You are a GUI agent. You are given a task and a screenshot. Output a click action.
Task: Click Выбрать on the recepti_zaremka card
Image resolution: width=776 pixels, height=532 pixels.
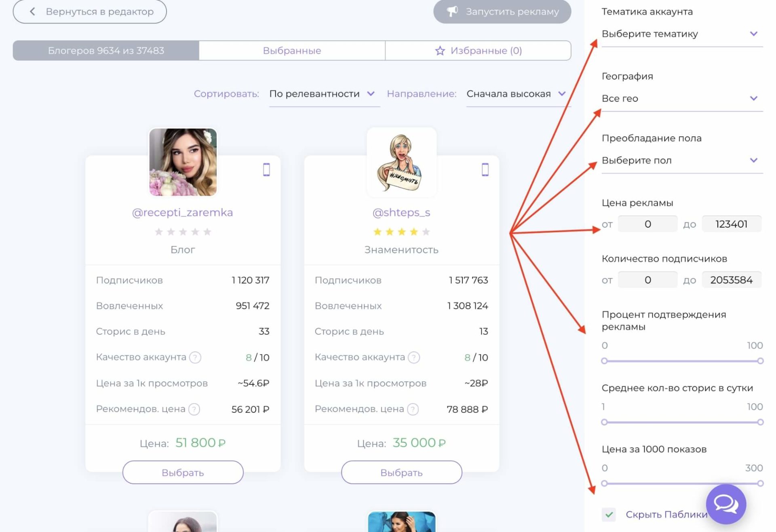point(183,473)
